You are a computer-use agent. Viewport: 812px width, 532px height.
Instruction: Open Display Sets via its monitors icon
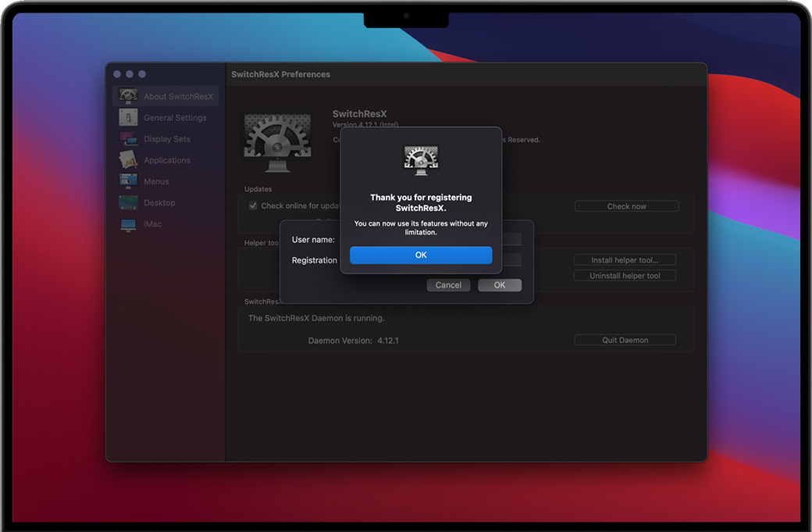128,139
